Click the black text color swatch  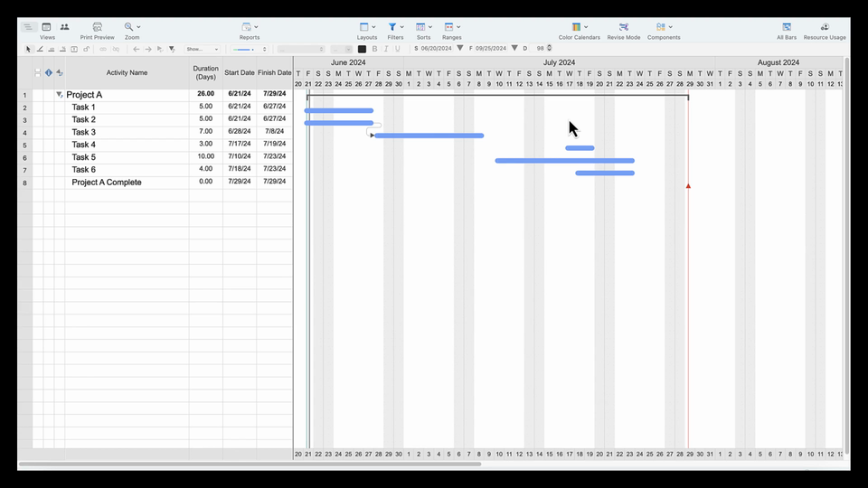click(362, 49)
